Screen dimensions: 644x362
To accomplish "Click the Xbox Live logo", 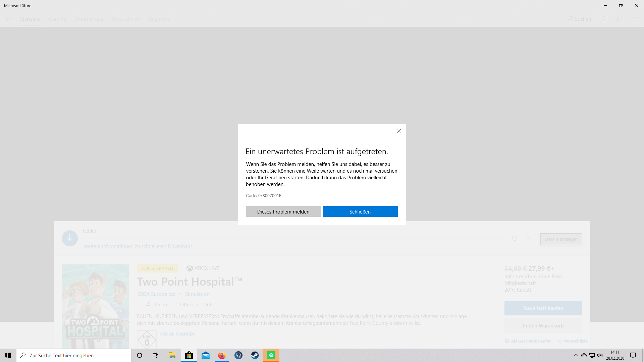I will [203, 268].
